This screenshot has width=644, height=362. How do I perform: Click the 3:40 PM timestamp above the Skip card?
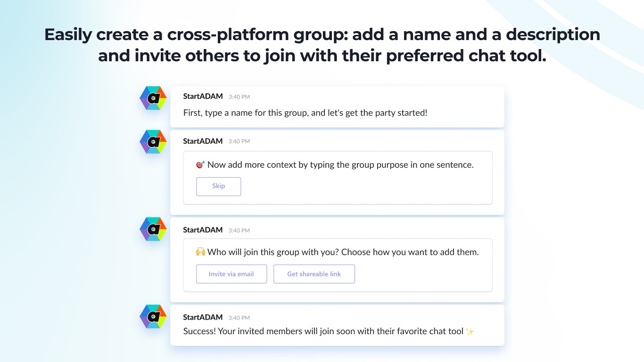tap(239, 141)
